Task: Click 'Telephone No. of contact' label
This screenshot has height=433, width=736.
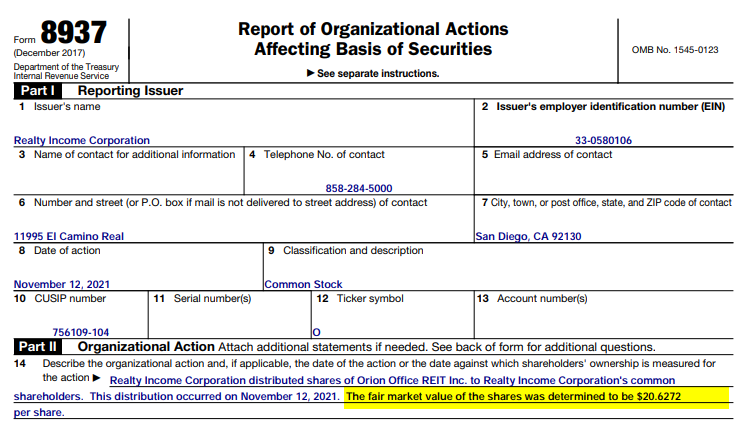Action: [x=324, y=155]
